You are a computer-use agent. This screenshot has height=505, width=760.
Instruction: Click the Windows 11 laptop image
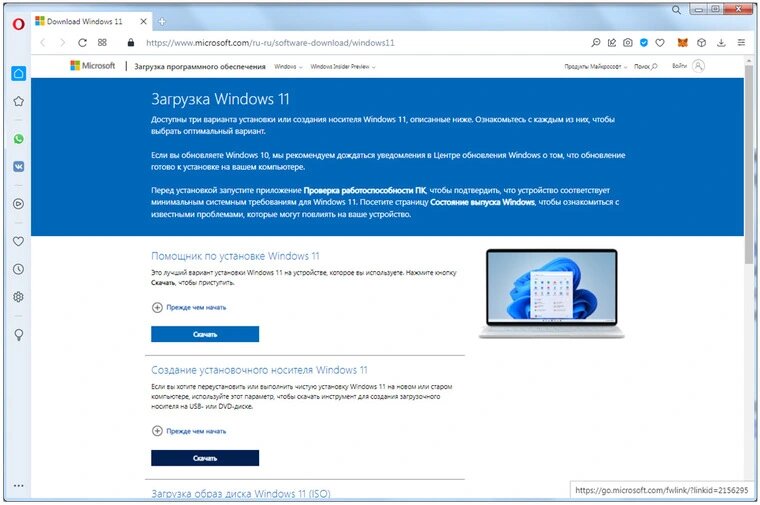[x=552, y=293]
